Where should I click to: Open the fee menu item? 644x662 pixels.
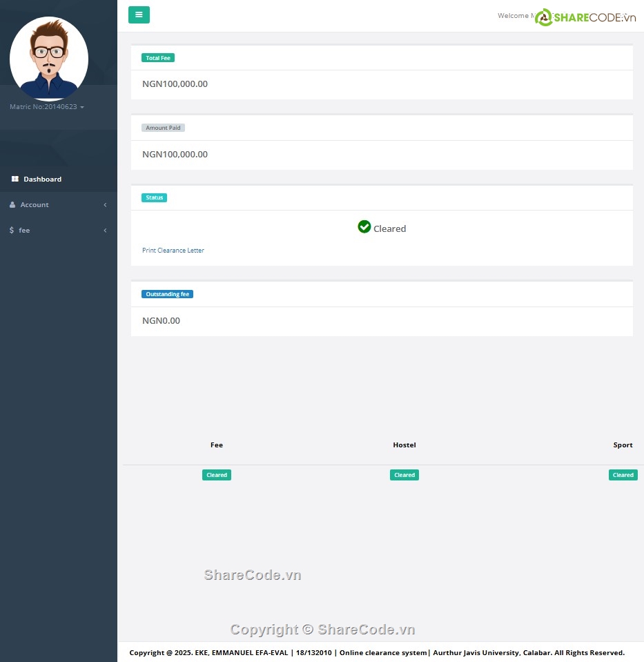59,230
